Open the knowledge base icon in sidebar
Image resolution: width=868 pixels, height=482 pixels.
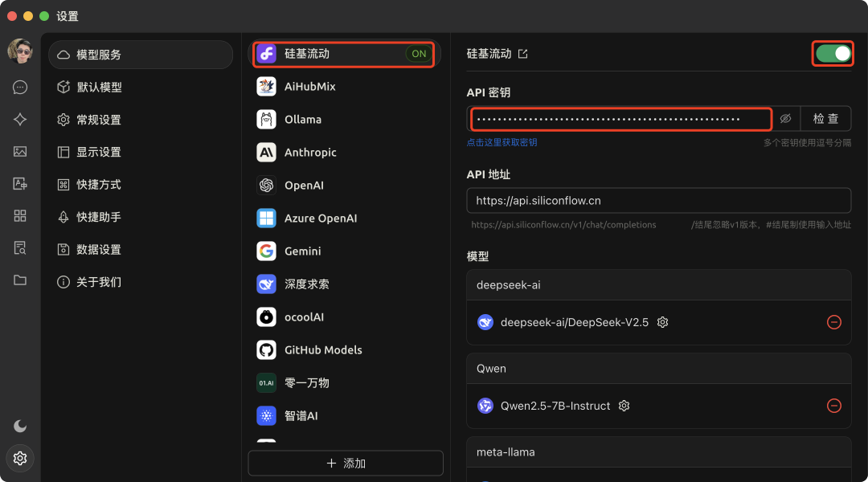click(20, 247)
